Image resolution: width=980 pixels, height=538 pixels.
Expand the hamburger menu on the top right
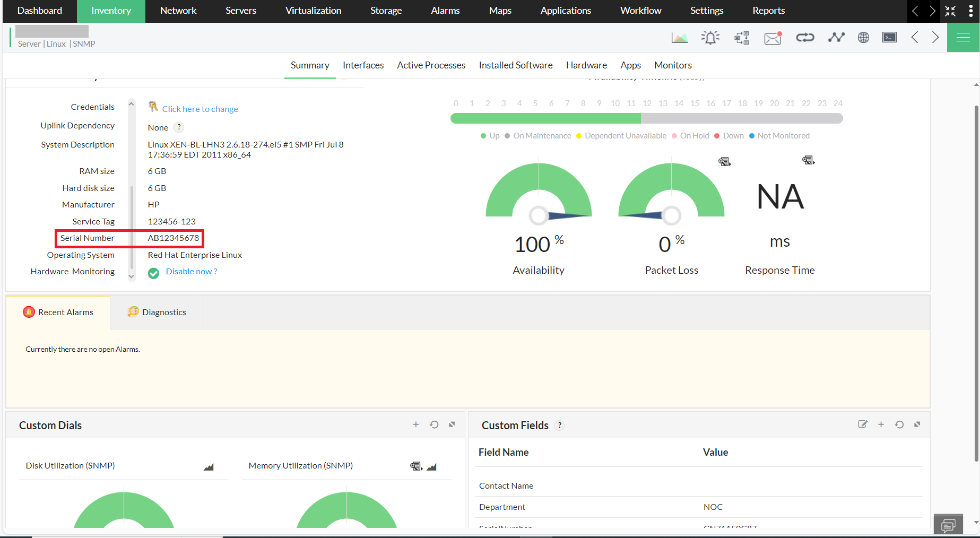[x=964, y=37]
